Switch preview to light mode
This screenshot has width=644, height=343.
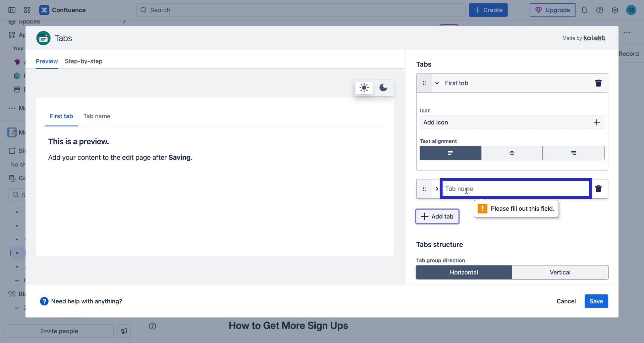coord(364,88)
